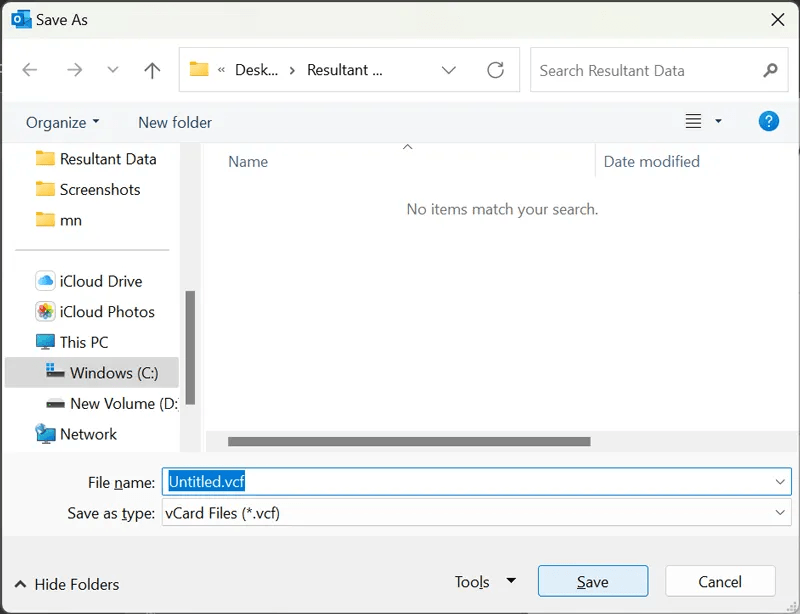Open the Save as type dropdown

(781, 513)
